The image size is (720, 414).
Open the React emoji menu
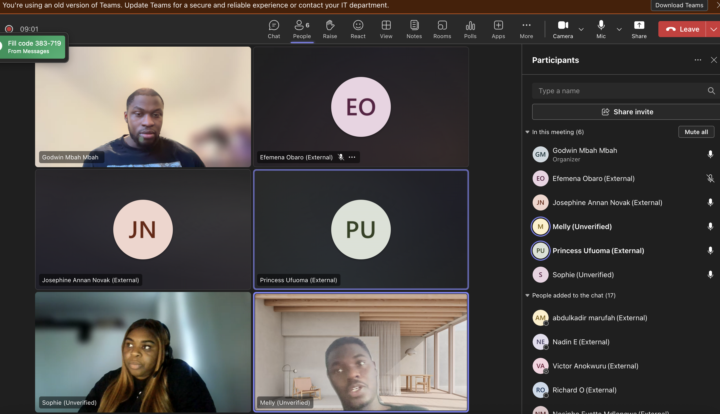pyautogui.click(x=357, y=28)
